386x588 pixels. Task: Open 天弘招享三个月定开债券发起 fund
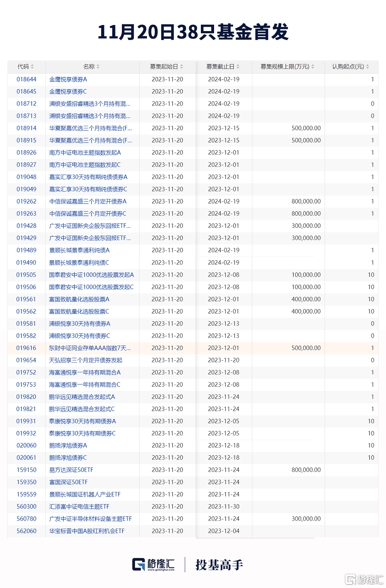pyautogui.click(x=86, y=360)
